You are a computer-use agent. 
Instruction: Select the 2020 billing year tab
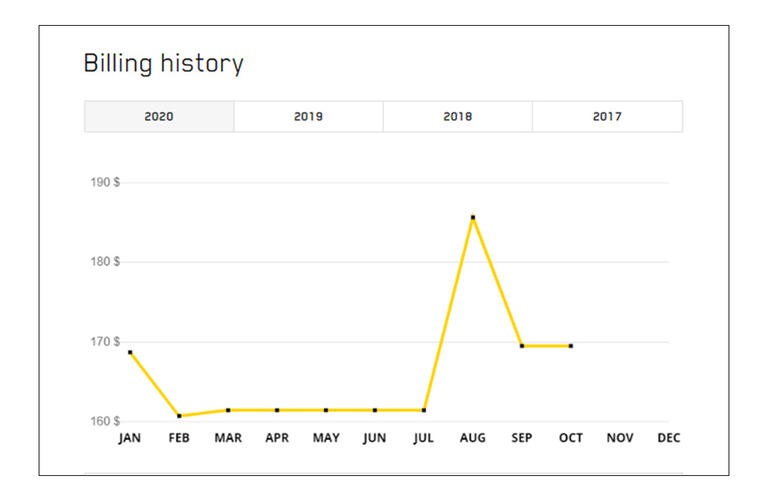pyautogui.click(x=159, y=117)
